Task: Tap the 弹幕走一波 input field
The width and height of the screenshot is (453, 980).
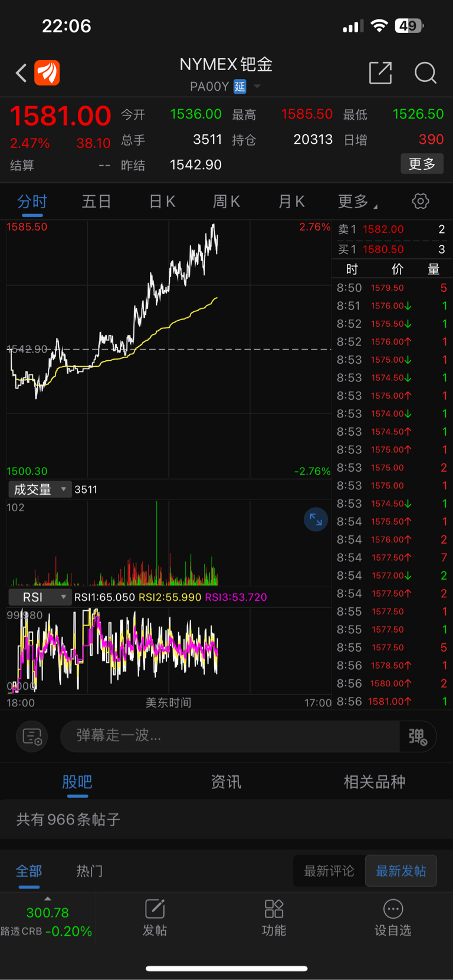Action: coord(230,736)
